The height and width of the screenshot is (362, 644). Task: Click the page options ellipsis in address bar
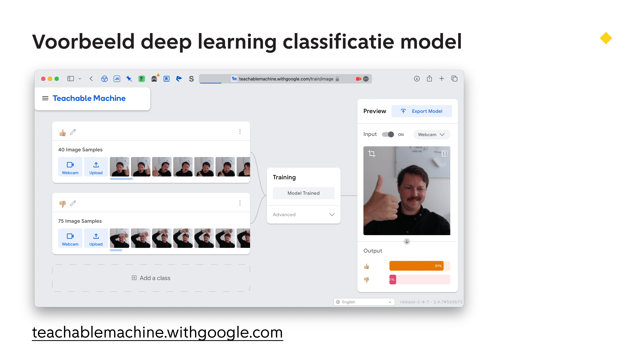tap(366, 79)
